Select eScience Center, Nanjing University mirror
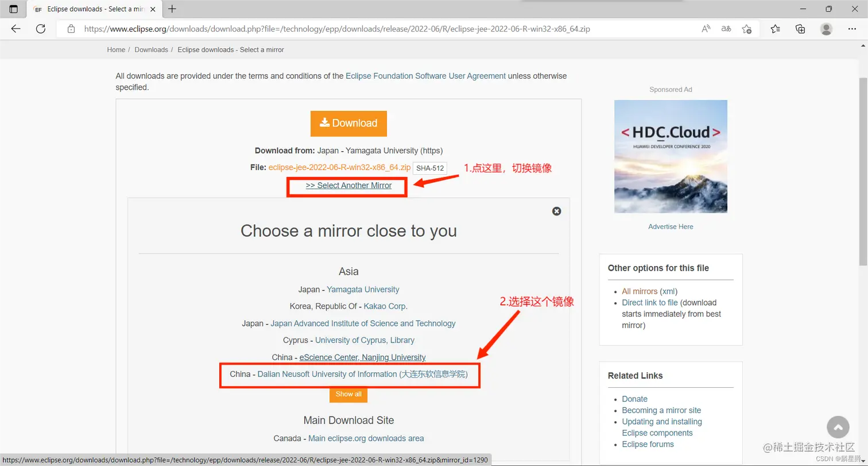This screenshot has height=466, width=868. click(363, 357)
